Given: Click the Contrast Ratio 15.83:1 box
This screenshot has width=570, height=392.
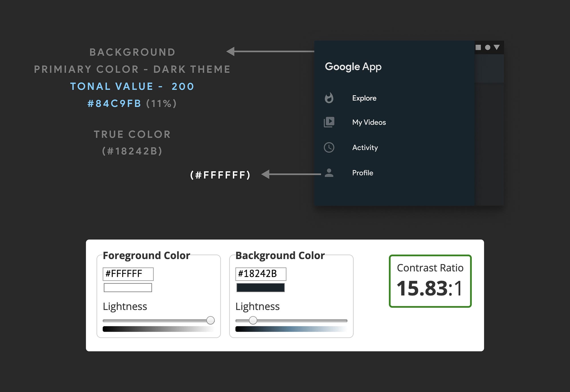Looking at the screenshot, I should click(430, 281).
